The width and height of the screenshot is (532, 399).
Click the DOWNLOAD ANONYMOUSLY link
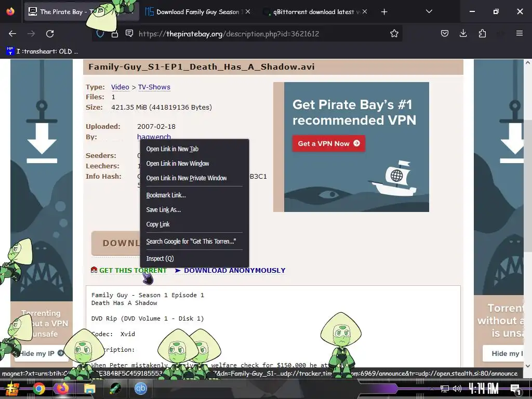(234, 270)
